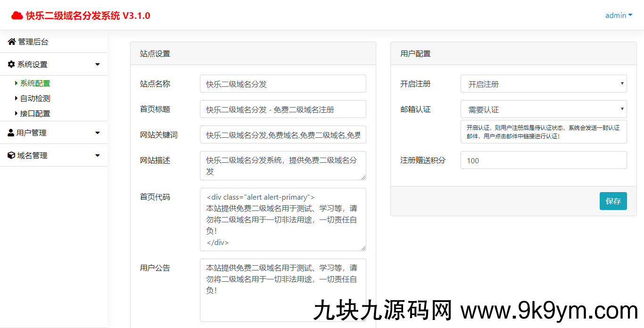Image resolution: width=644 pixels, height=328 pixels.
Task: Expand the 用户管理 menu caret
Action: click(x=98, y=133)
